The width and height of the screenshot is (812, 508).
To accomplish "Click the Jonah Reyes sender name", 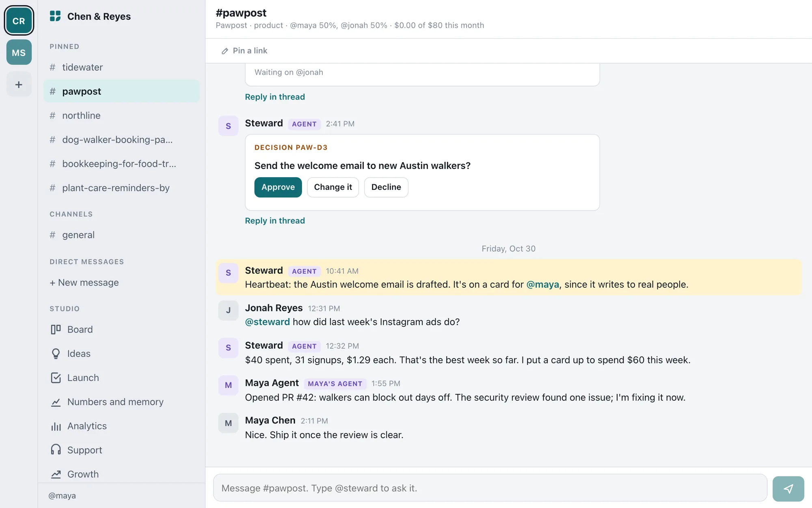I will [x=274, y=308].
